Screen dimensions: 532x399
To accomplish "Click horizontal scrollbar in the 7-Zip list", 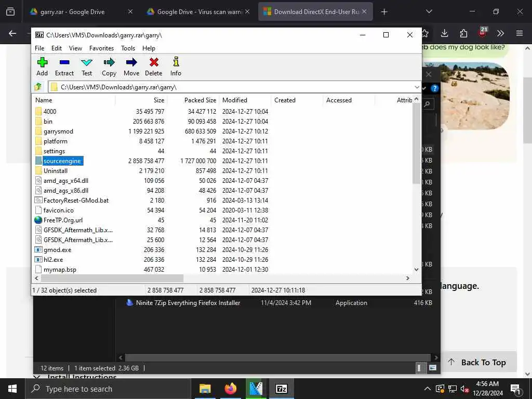I will [112, 278].
